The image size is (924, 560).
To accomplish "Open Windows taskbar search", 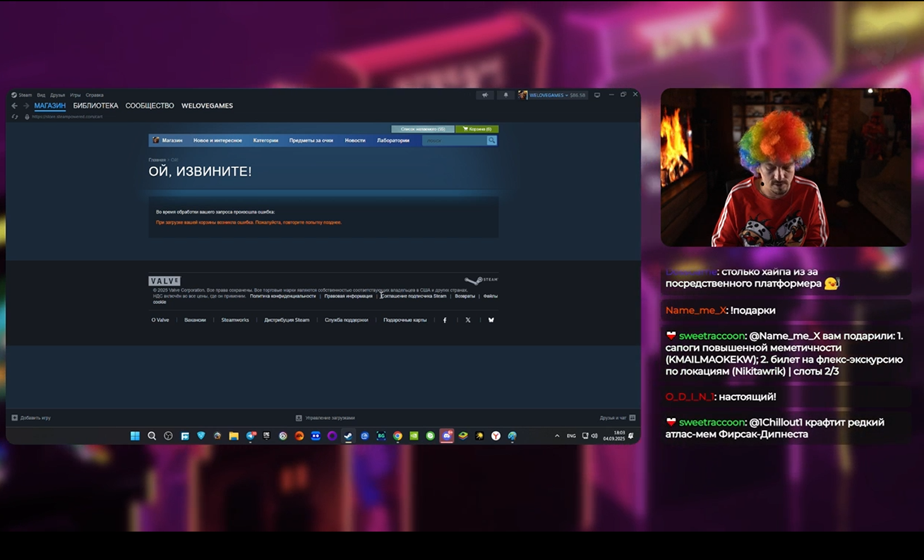I will [x=152, y=436].
